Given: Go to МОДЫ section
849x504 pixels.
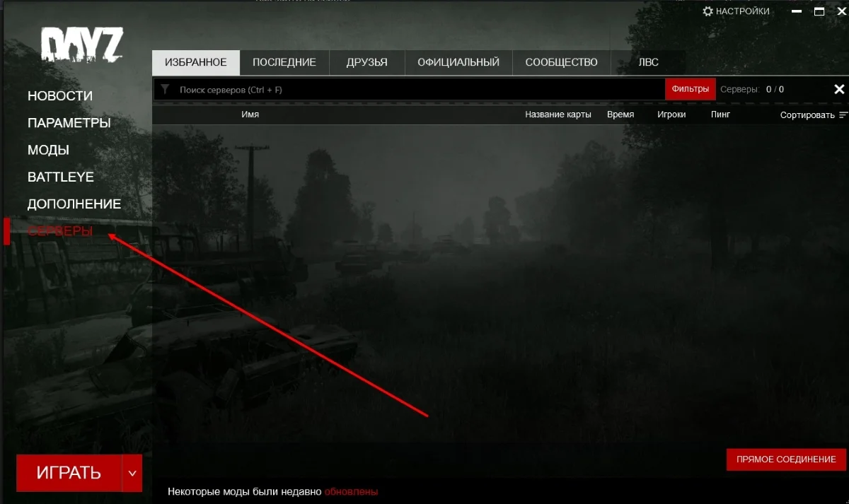Looking at the screenshot, I should tap(48, 150).
